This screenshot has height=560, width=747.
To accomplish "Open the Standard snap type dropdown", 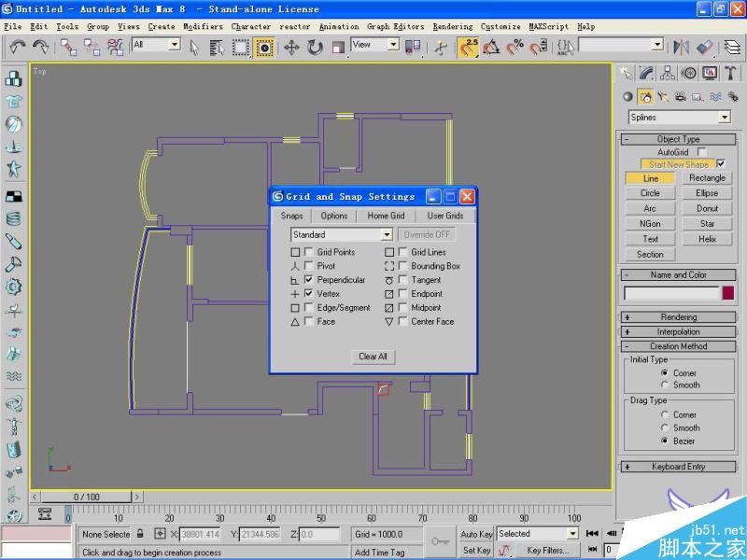I will coord(343,234).
